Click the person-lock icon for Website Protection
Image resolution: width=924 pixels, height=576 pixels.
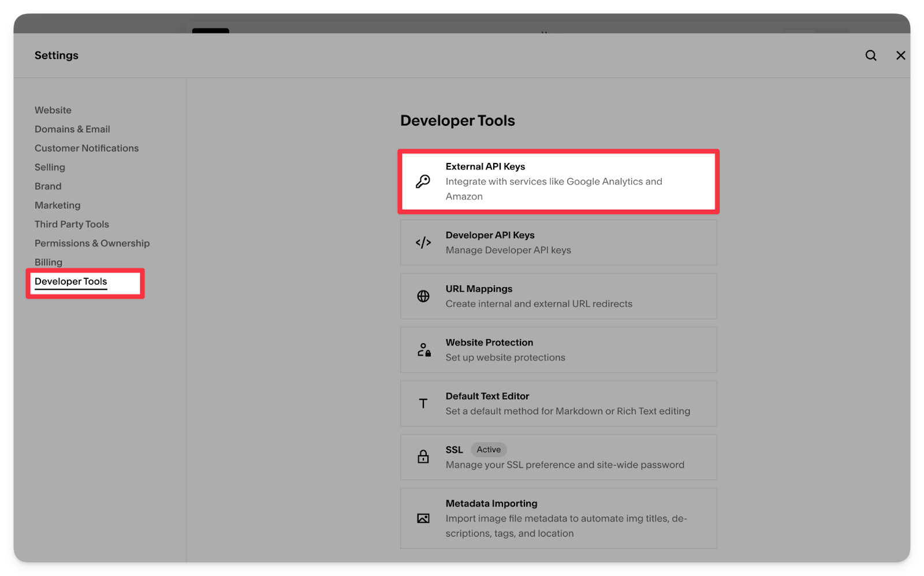(x=423, y=350)
